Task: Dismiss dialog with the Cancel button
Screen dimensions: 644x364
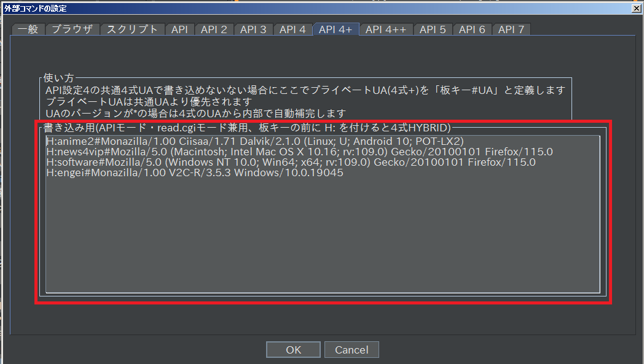Action: pos(351,350)
